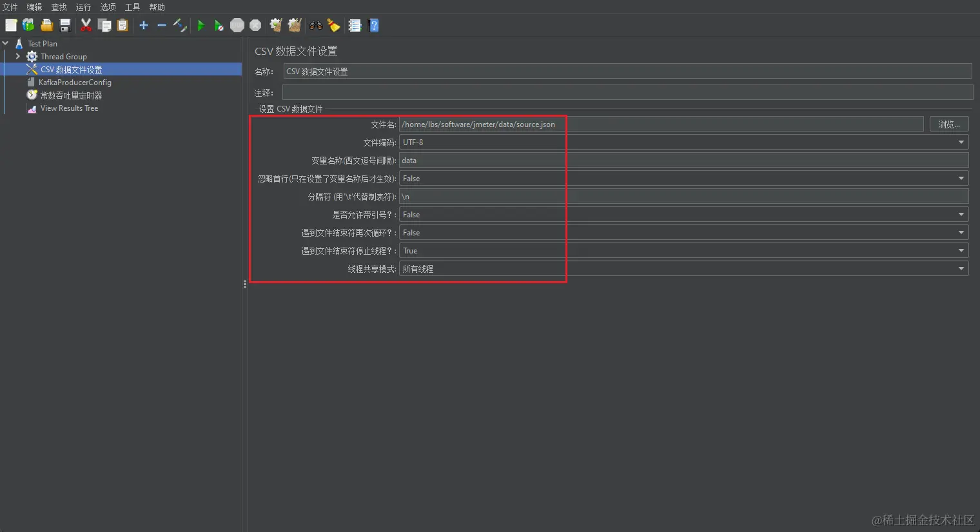Clear results with the broom icon
The image size is (980, 532).
click(276, 25)
